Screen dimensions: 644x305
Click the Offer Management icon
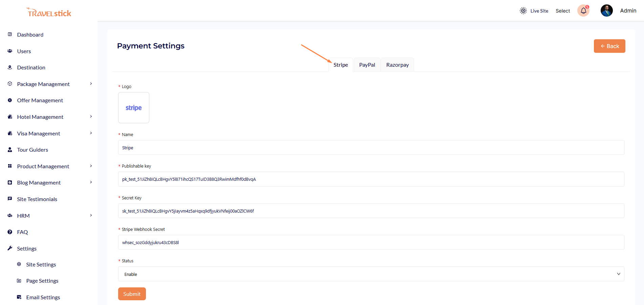click(x=10, y=100)
